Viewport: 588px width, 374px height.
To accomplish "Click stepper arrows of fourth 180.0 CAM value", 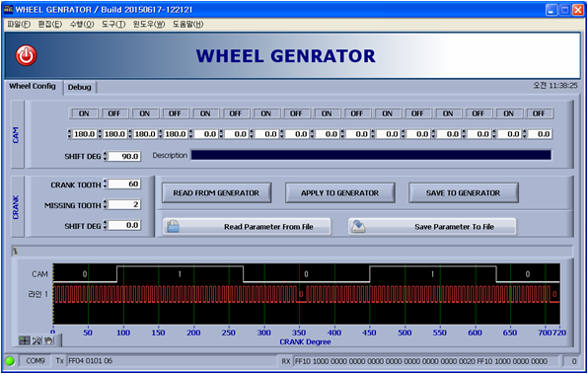I will coord(161,134).
